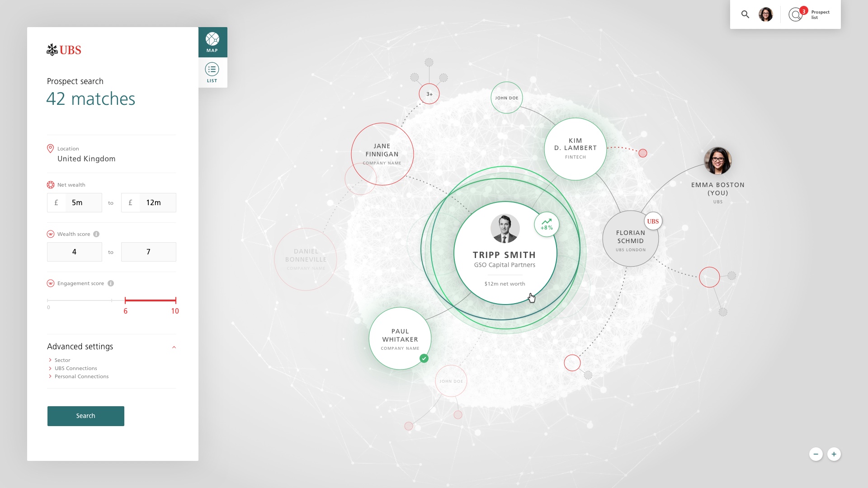Open the 3+ connections node
This screenshot has height=488, width=868.
[429, 94]
